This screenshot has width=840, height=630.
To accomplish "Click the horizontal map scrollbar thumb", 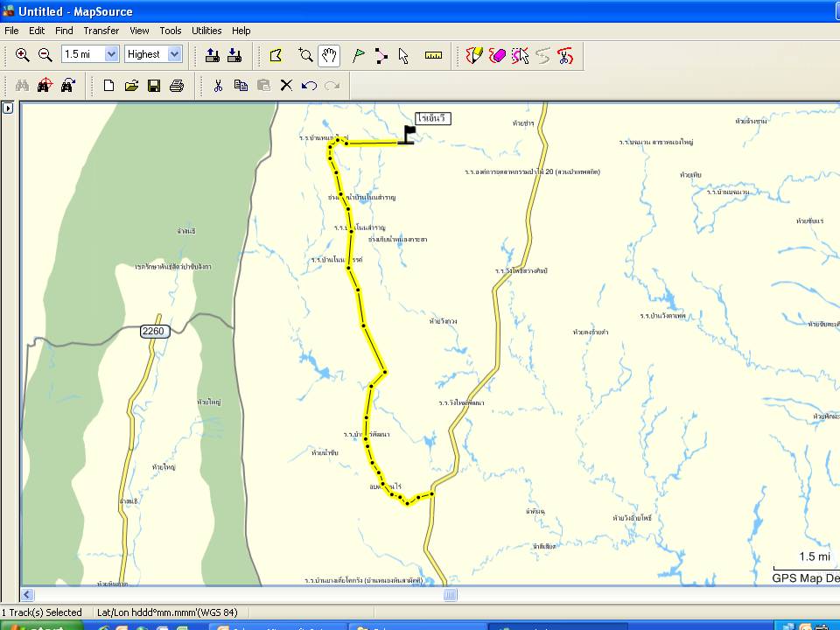I will click(450, 595).
